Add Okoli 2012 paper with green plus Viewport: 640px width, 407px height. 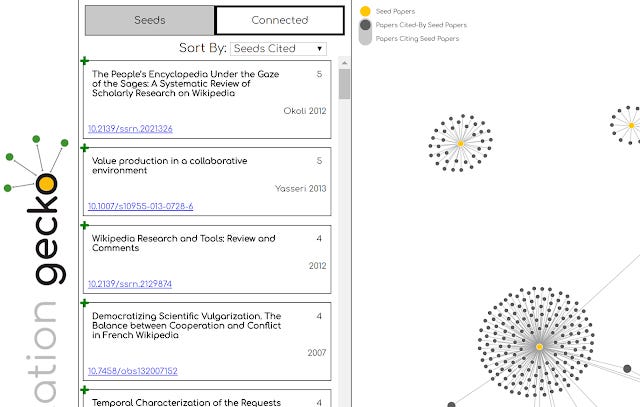(84, 61)
